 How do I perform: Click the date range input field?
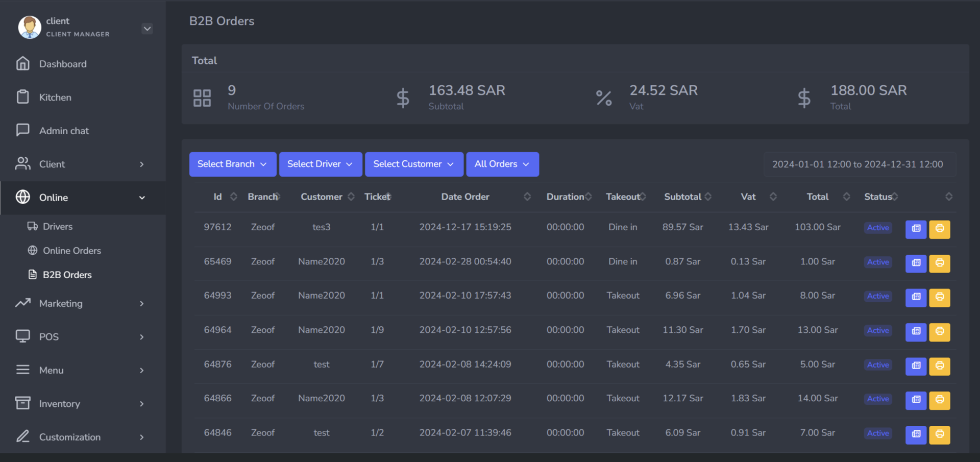[860, 164]
